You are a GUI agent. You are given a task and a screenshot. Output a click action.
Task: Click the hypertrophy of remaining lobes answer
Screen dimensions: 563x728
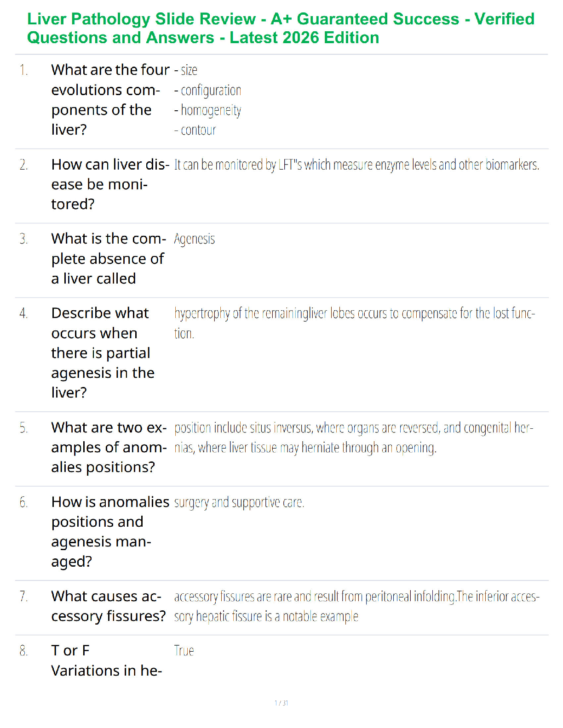pyautogui.click(x=354, y=323)
